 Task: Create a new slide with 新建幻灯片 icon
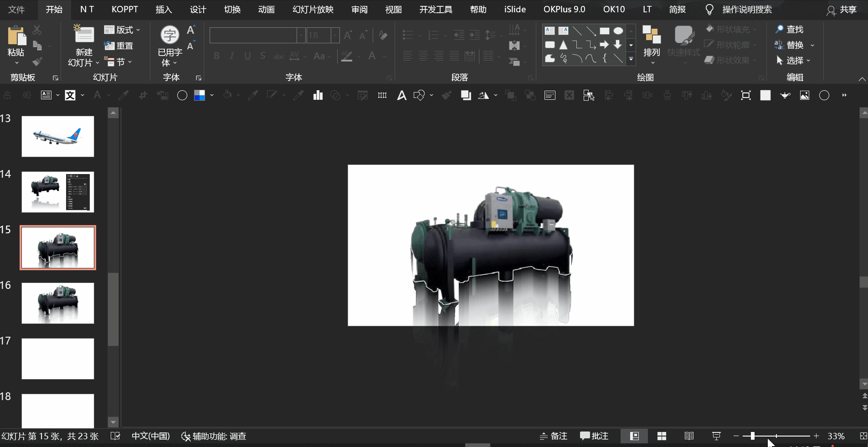point(84,36)
